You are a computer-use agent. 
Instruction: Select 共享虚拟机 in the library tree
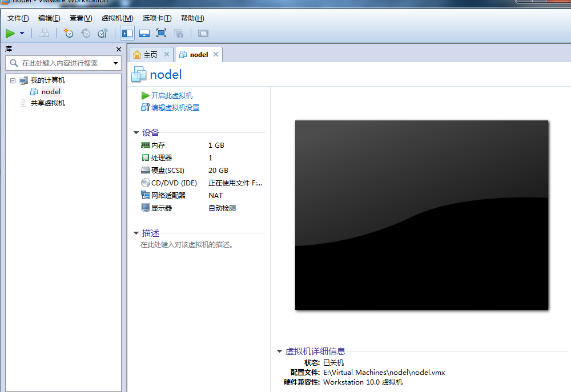pos(48,103)
